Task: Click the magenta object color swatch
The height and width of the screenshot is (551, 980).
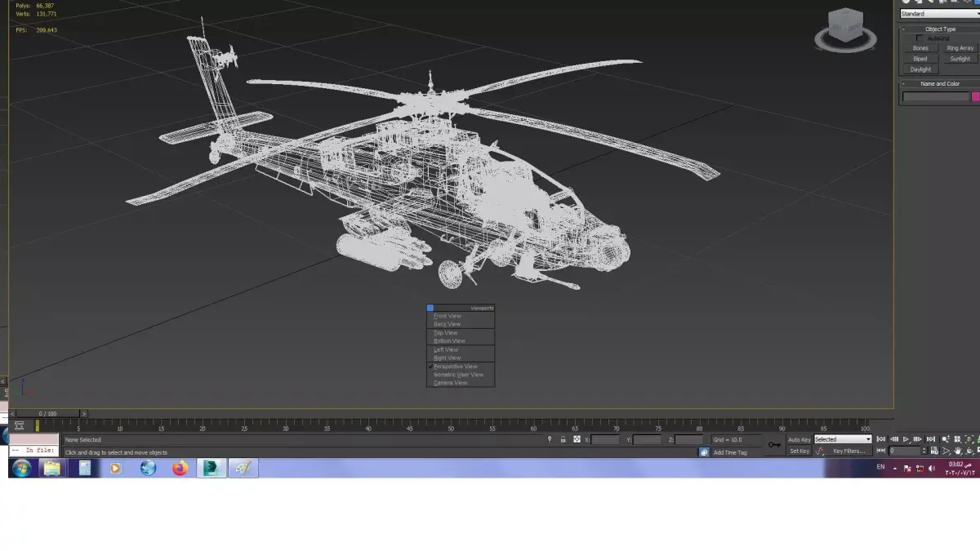Action: pos(976,96)
